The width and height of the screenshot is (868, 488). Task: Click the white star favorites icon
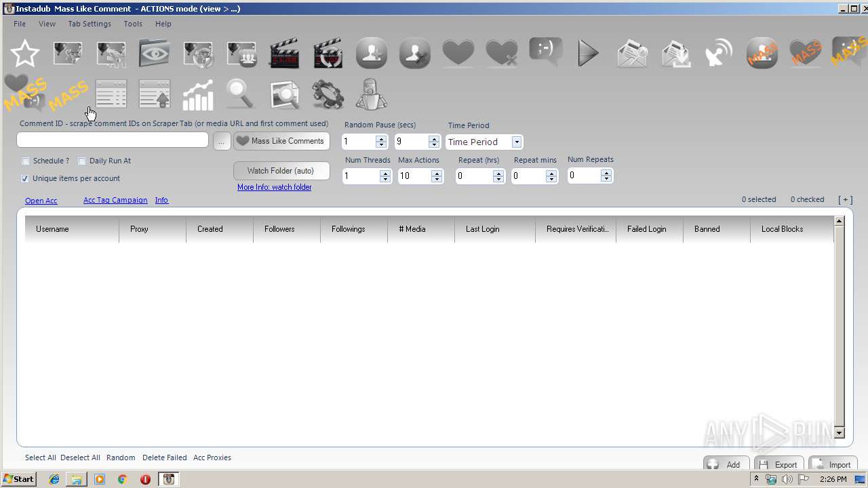click(24, 54)
